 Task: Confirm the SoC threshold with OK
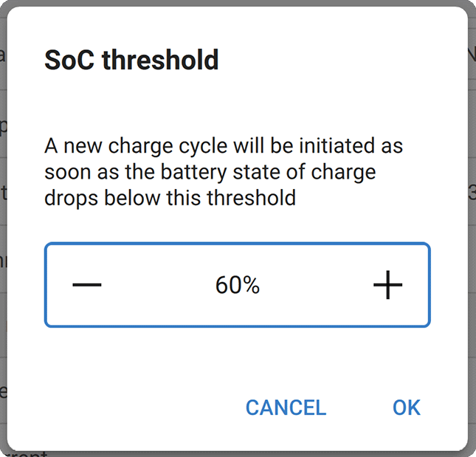coord(406,408)
